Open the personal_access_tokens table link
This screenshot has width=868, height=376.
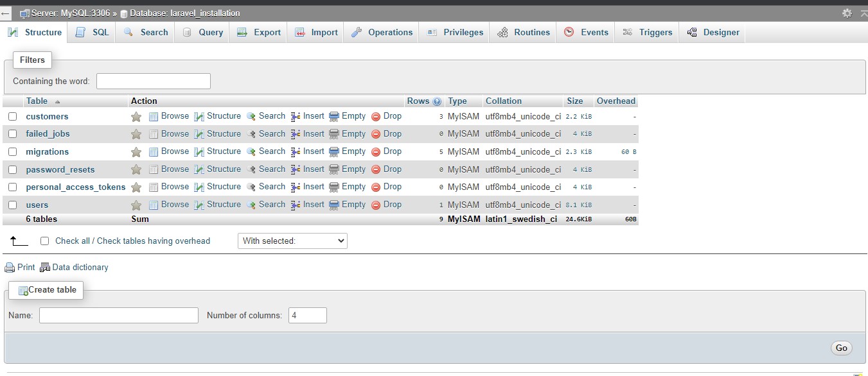click(76, 187)
